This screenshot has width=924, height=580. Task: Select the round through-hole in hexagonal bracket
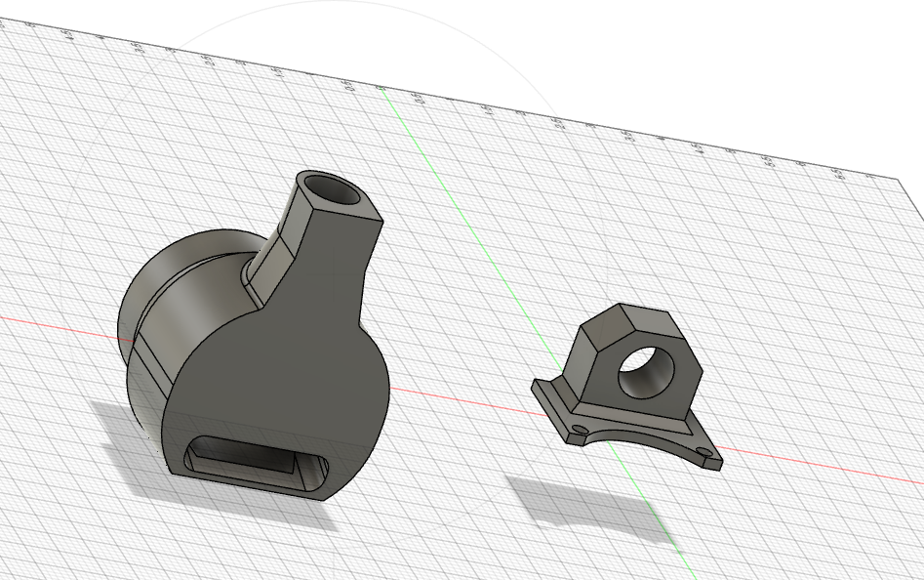tap(646, 372)
